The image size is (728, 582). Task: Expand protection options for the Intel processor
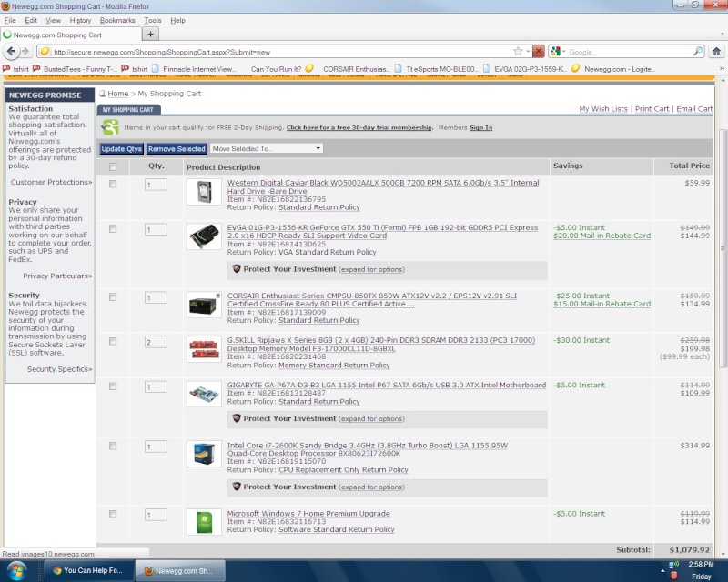pyautogui.click(x=371, y=487)
